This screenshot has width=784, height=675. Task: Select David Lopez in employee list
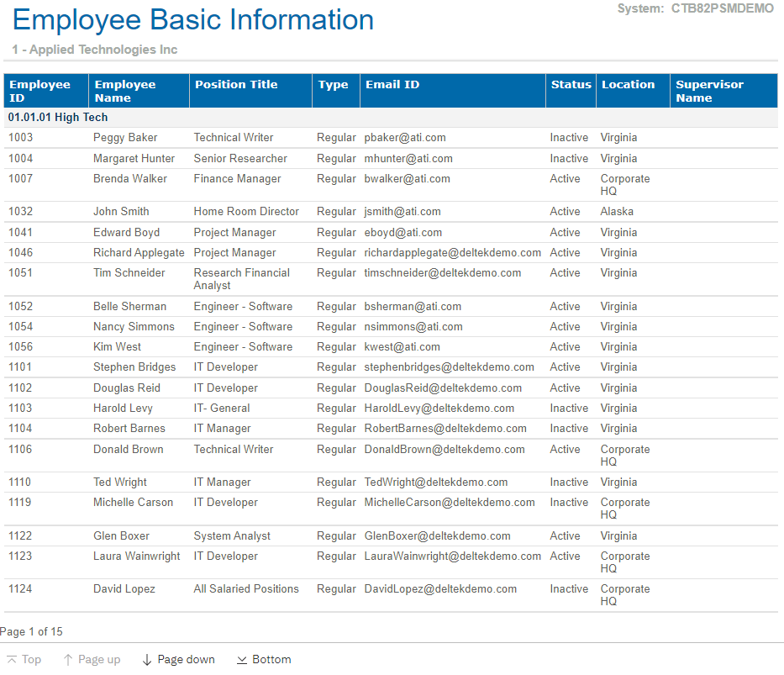point(124,589)
